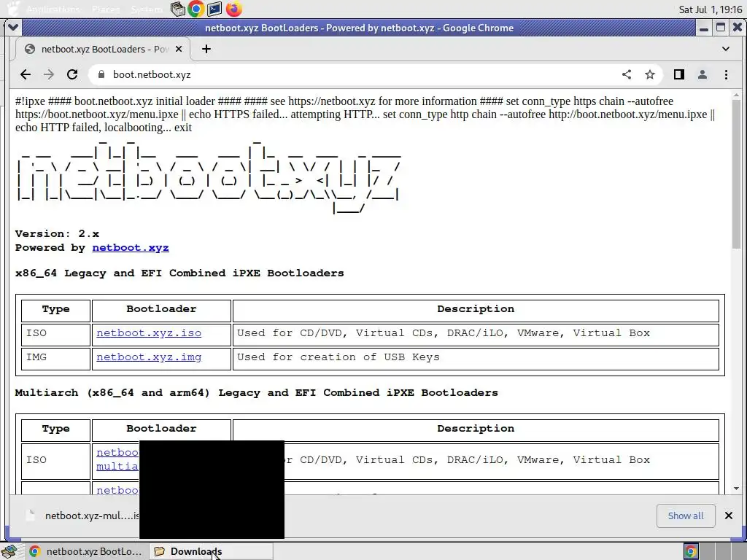The height and width of the screenshot is (560, 747).
Task: Click the scrollbar up arrow
Action: [x=737, y=96]
